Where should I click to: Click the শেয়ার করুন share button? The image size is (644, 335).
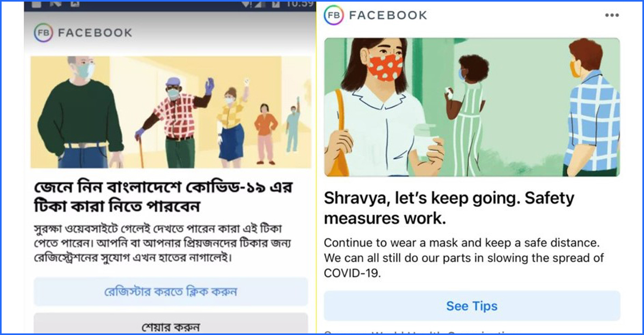(x=171, y=323)
